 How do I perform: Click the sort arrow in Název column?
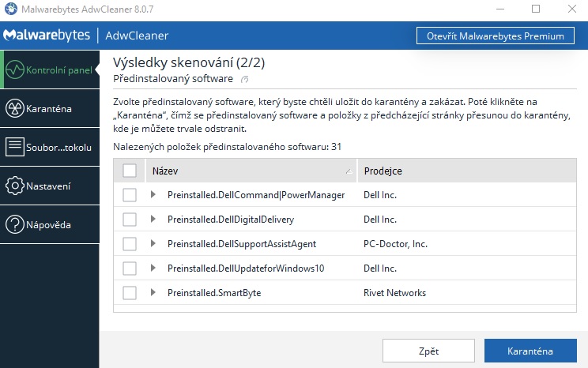point(349,171)
